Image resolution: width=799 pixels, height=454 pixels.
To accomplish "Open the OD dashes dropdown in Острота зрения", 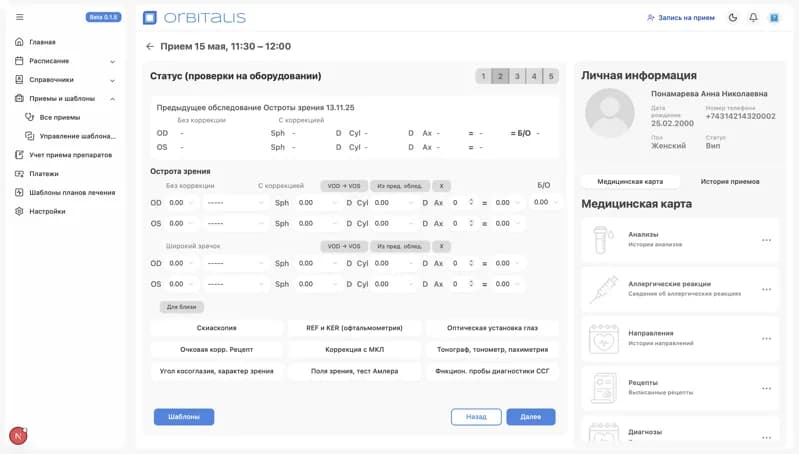I will pyautogui.click(x=235, y=203).
